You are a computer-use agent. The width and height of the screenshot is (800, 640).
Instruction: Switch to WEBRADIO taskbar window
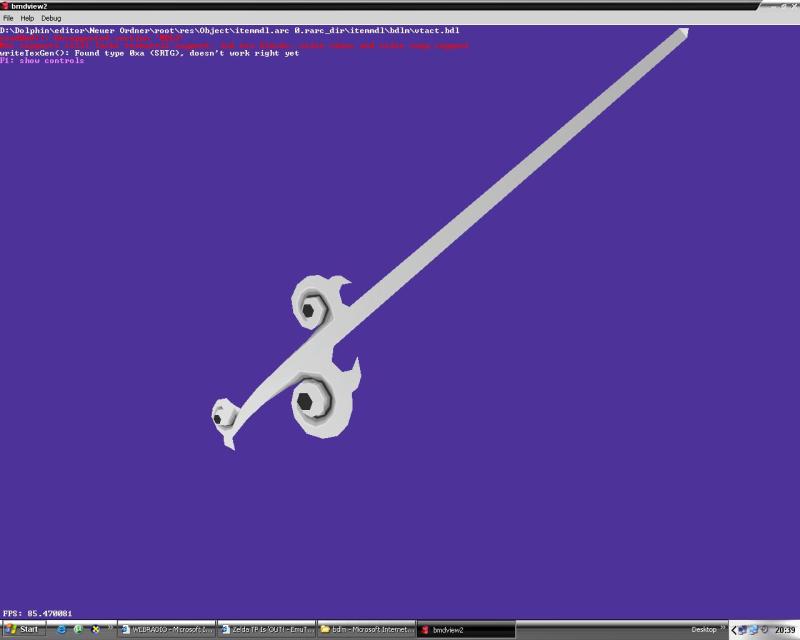167,630
